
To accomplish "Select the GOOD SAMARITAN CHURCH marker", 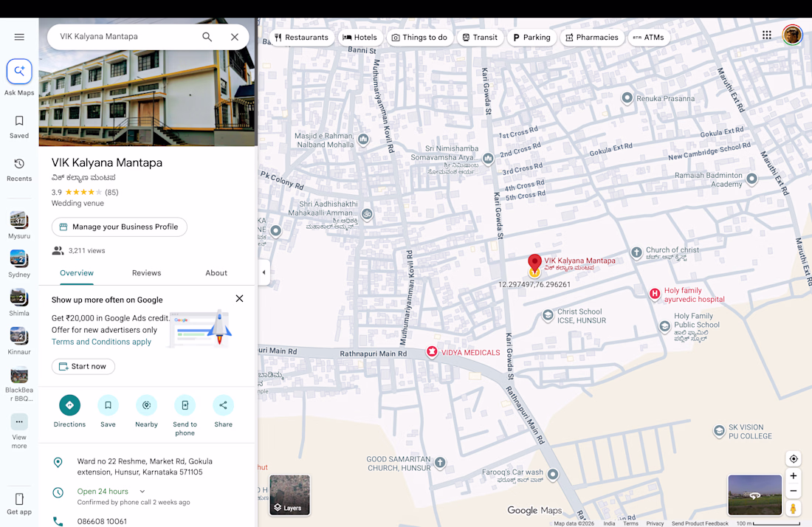I will click(440, 462).
